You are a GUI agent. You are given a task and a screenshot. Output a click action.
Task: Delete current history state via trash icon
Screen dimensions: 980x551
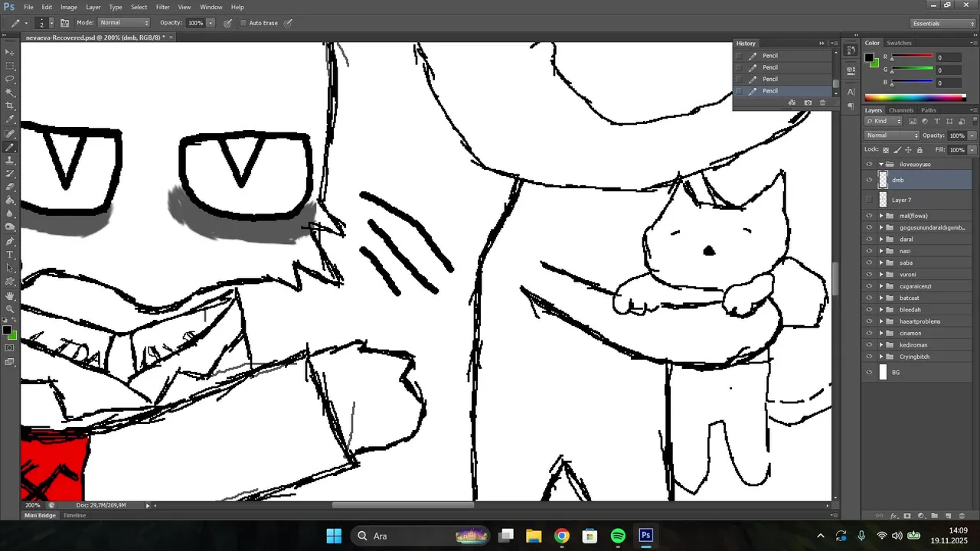(823, 103)
